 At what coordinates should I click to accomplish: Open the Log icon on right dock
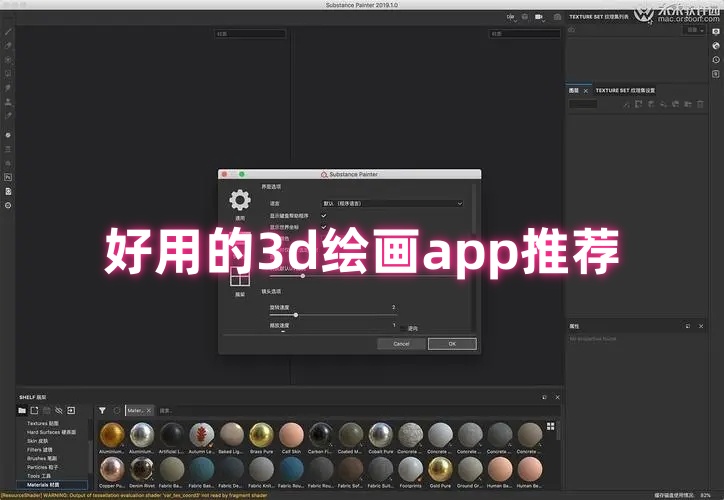716,74
